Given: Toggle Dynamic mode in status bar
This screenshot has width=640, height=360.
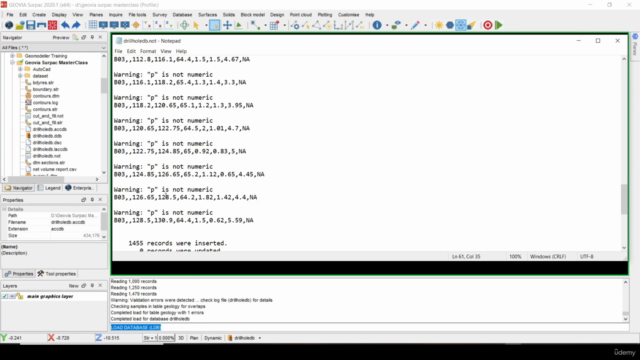Looking at the screenshot, I should [x=213, y=338].
